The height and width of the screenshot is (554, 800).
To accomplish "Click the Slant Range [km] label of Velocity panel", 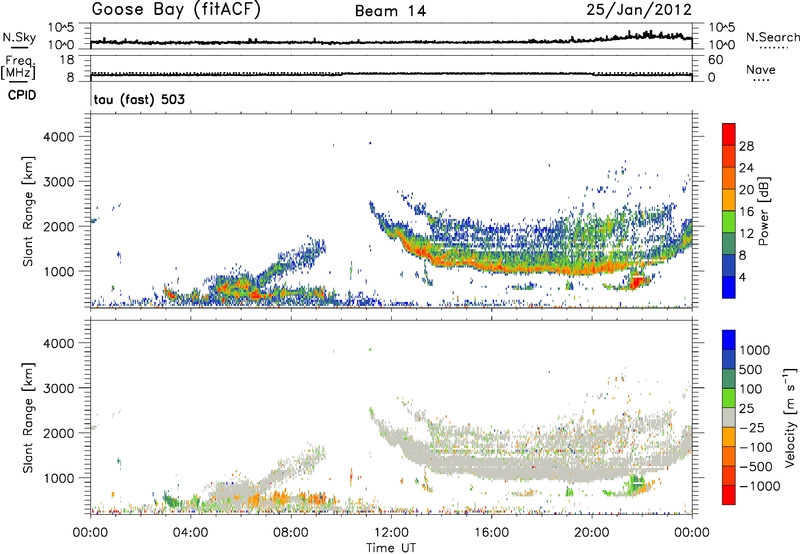I will click(x=28, y=418).
